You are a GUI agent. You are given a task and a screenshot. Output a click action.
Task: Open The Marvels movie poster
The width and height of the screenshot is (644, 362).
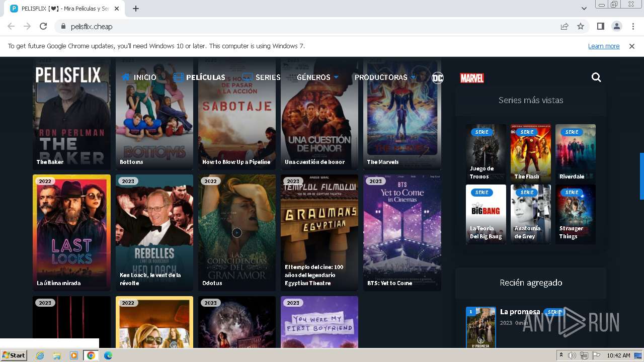[x=402, y=113]
